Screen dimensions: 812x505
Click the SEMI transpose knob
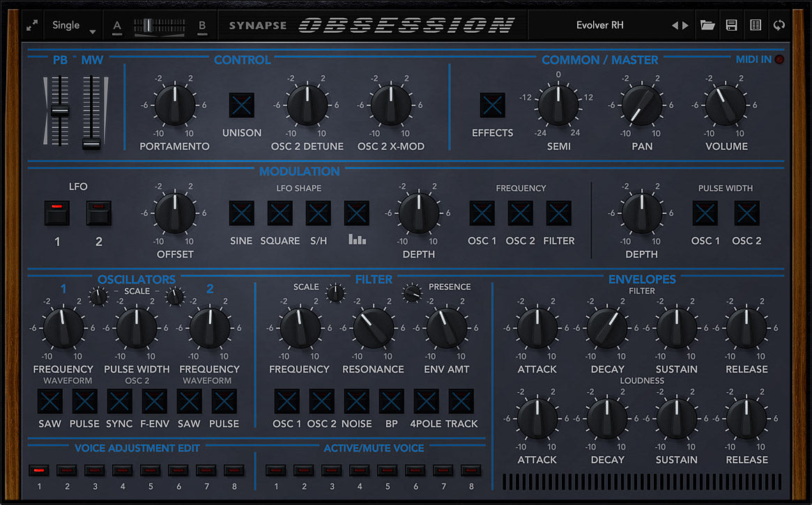[x=558, y=105]
